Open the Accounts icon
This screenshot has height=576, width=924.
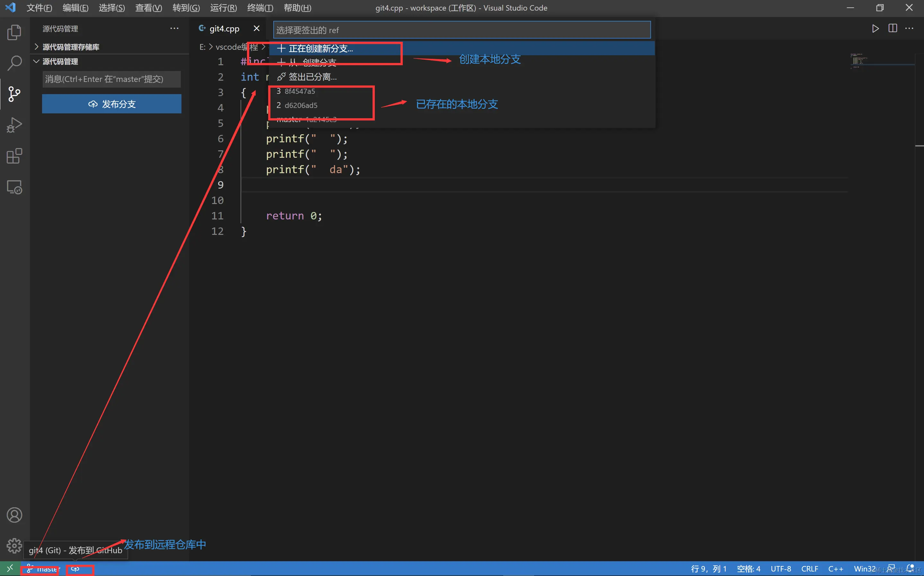(14, 515)
